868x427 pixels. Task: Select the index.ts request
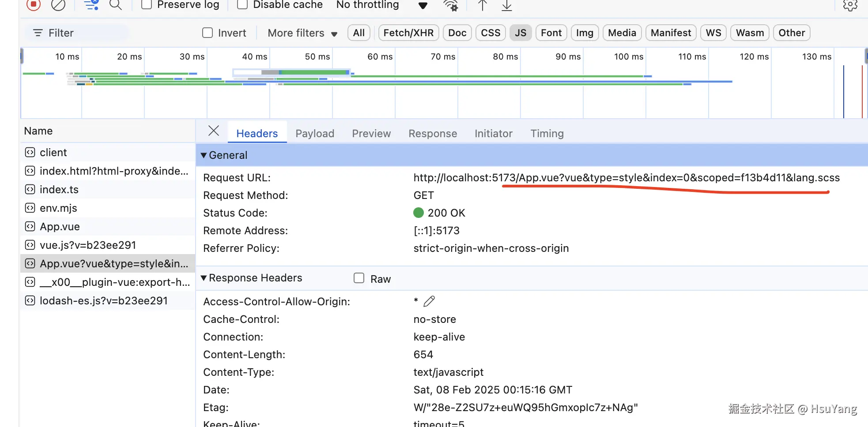(x=107, y=190)
